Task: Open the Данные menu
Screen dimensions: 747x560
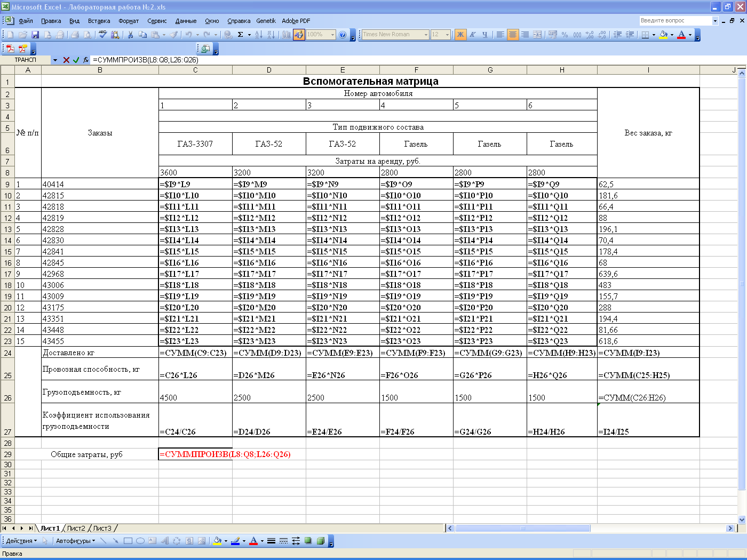Action: (186, 21)
